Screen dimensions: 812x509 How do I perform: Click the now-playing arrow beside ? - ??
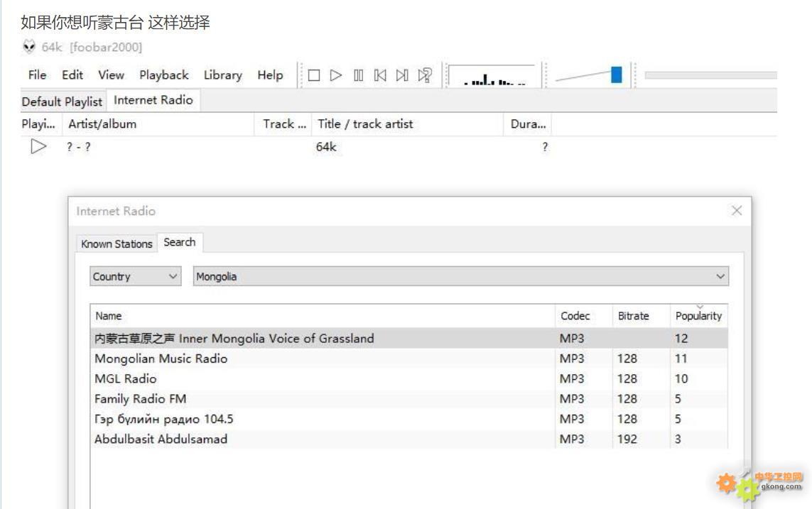point(39,147)
